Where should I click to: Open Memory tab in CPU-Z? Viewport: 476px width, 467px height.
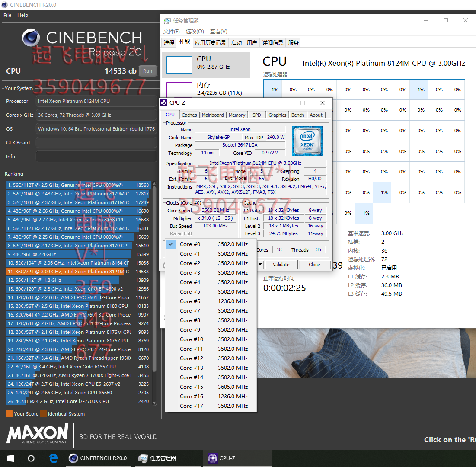click(237, 115)
